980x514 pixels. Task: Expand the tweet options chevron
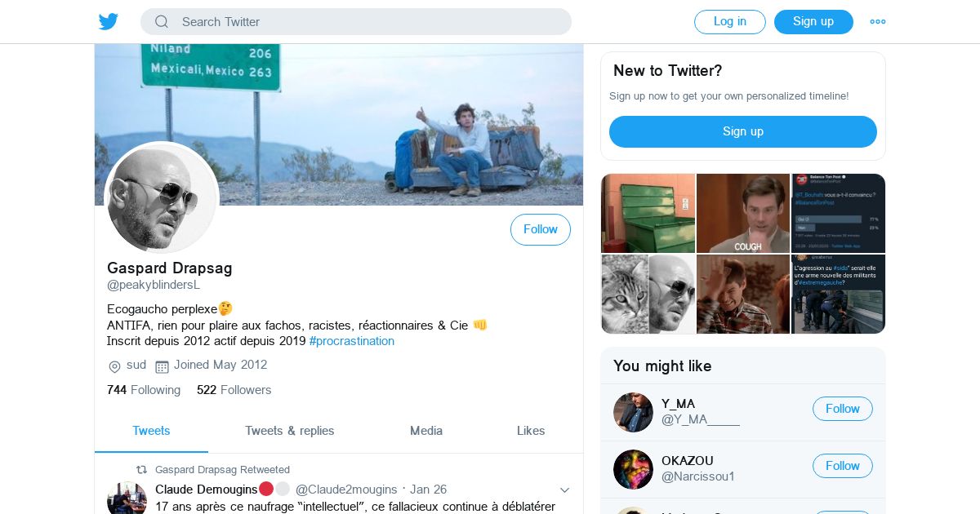coord(564,490)
